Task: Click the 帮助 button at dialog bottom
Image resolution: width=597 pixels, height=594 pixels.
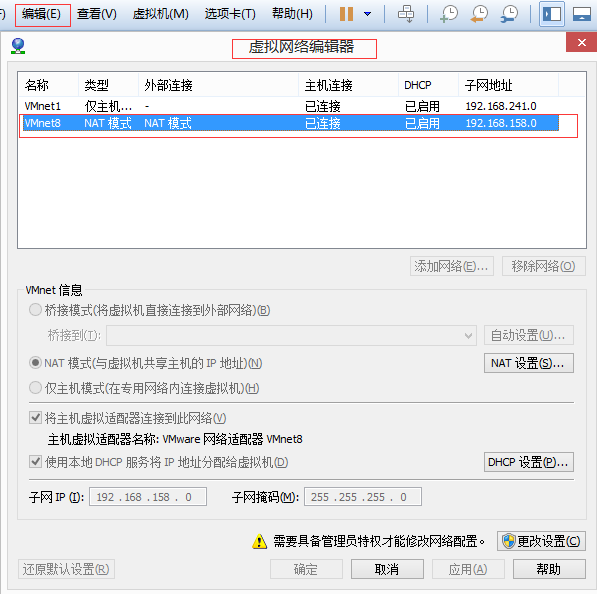Action: (x=549, y=569)
